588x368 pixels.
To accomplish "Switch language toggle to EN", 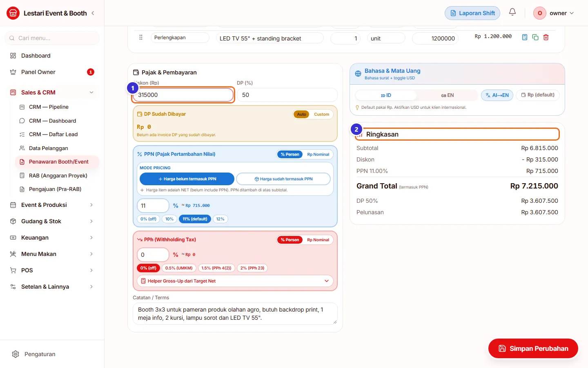I will pyautogui.click(x=447, y=95).
